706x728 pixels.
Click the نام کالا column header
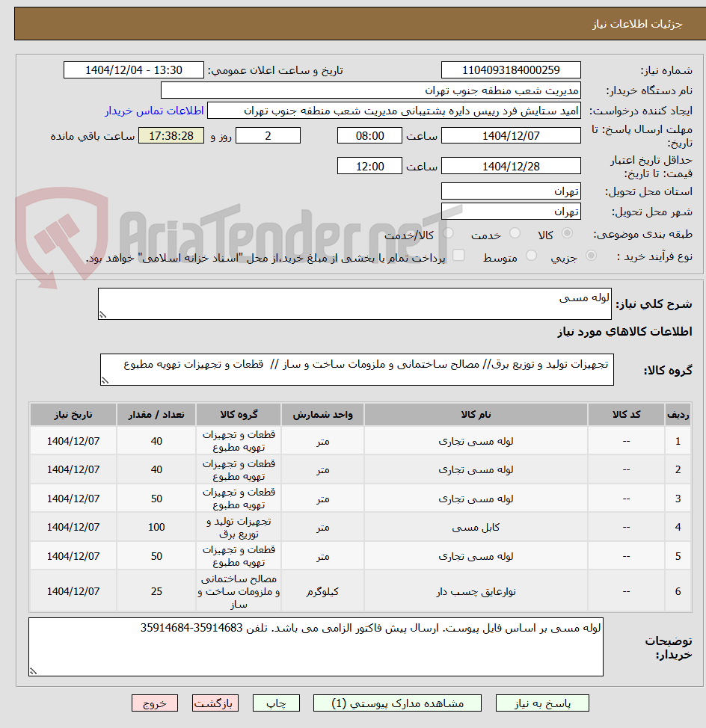[476, 415]
